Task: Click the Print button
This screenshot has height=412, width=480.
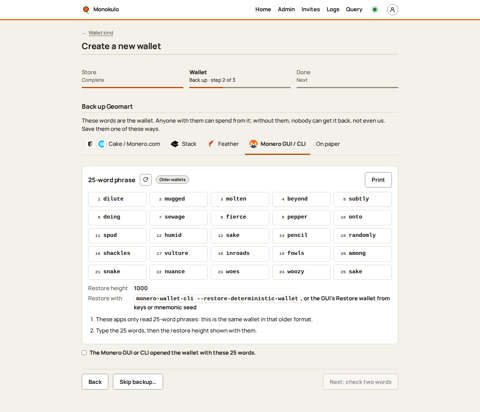Action: pos(378,180)
